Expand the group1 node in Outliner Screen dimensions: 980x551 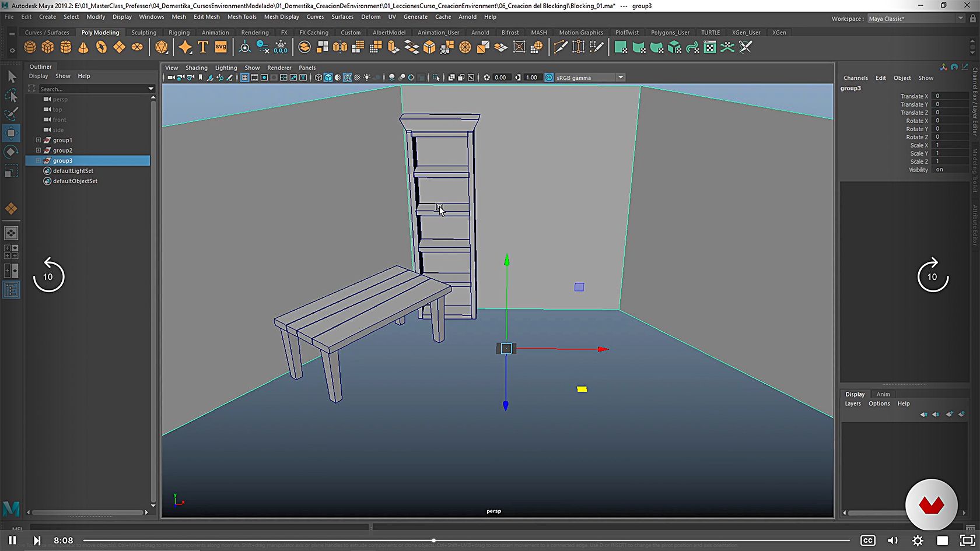(38, 140)
